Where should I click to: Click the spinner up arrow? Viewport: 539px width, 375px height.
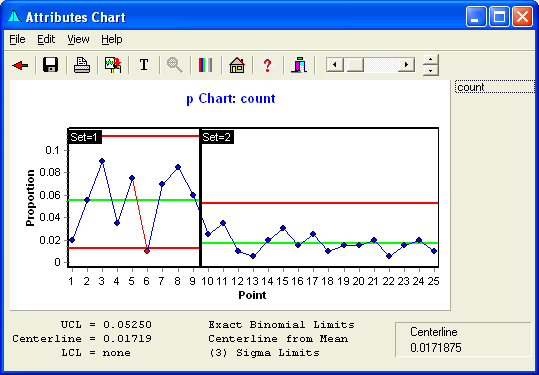[x=431, y=59]
